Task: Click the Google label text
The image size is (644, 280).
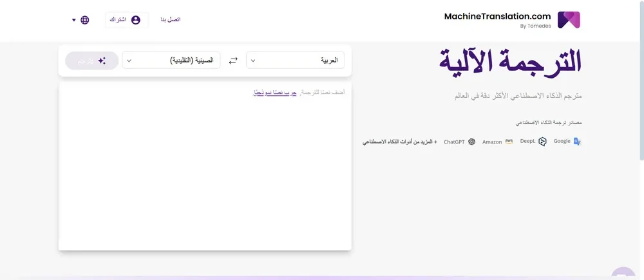Action: click(x=562, y=141)
